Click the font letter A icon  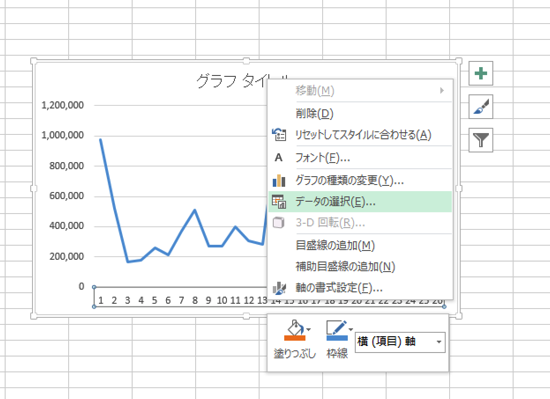279,158
